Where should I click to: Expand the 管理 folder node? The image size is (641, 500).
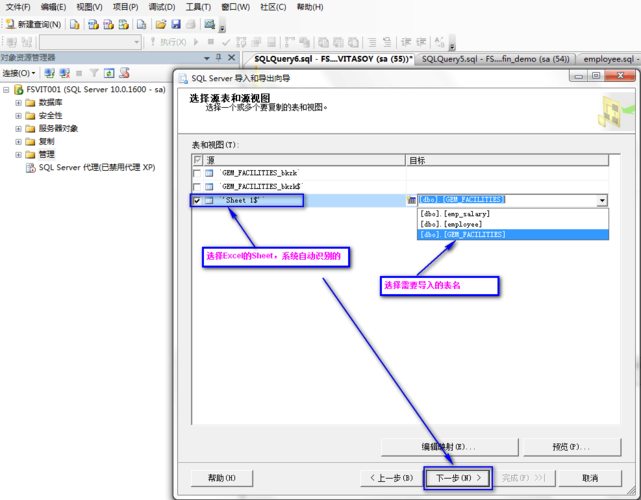(18, 155)
